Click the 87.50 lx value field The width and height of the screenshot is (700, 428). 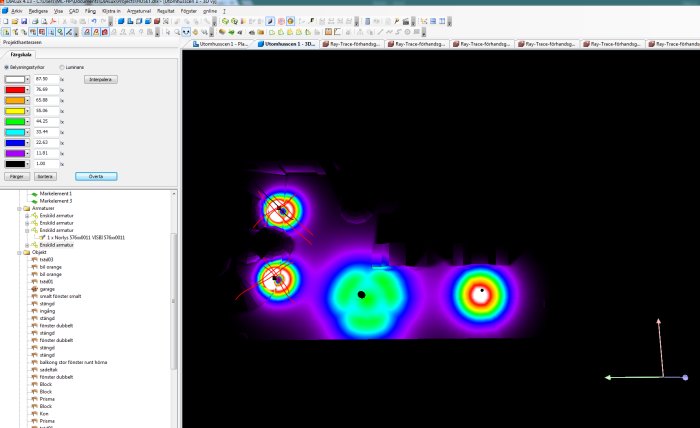coord(46,79)
